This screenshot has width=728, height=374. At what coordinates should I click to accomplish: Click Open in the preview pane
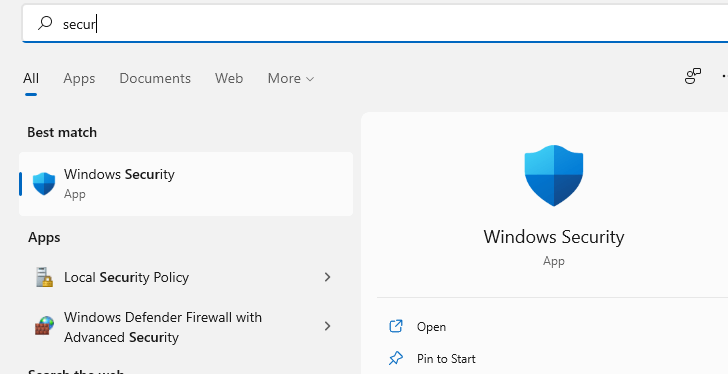coord(431,327)
